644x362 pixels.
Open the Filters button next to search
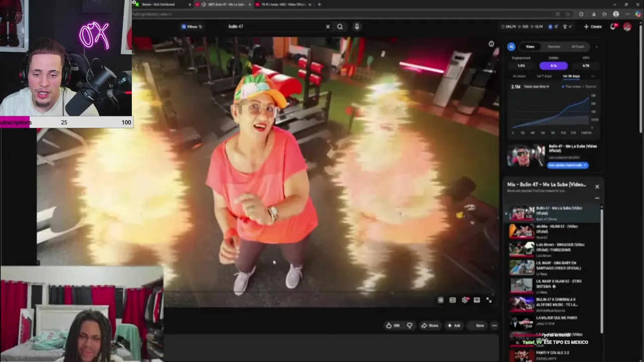pyautogui.click(x=192, y=27)
